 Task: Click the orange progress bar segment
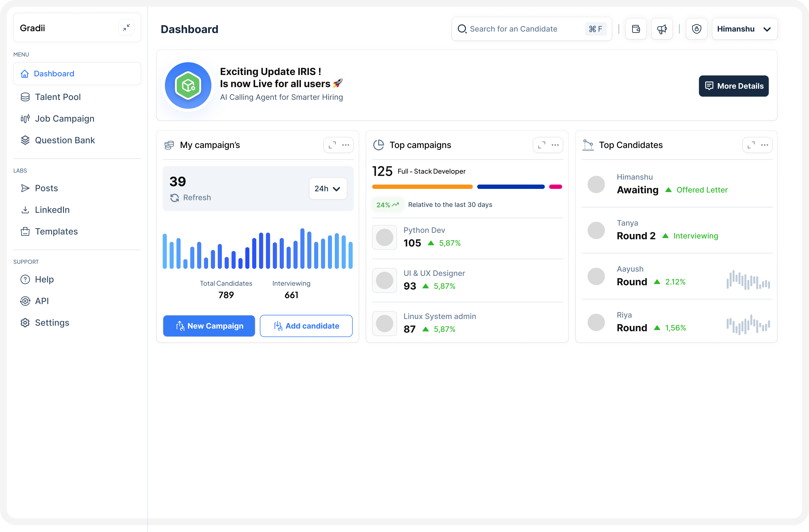point(422,187)
